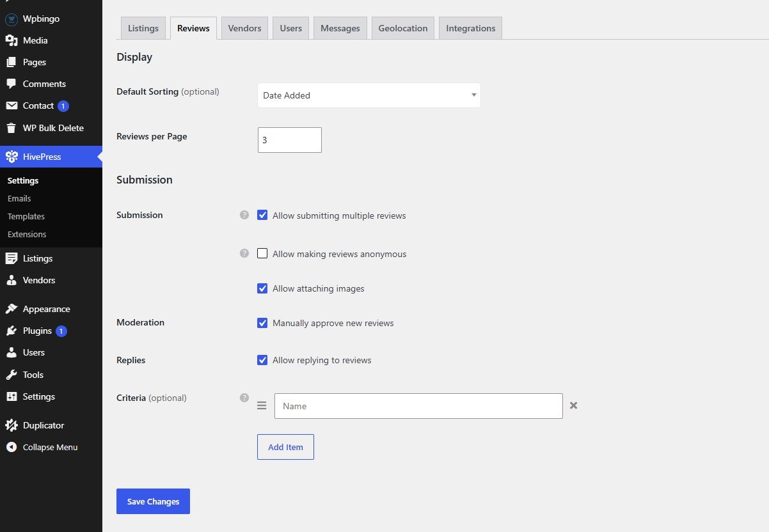Click the Settings sliders icon in sidebar

click(11, 396)
